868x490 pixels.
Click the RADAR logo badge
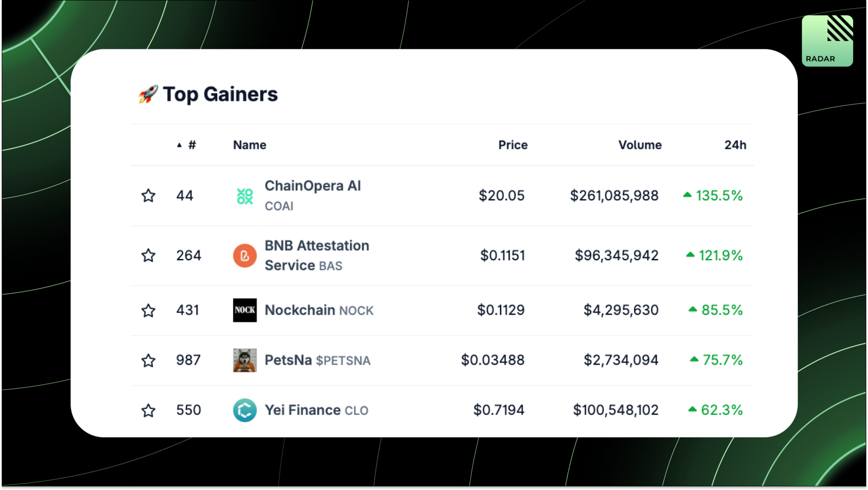tap(827, 41)
